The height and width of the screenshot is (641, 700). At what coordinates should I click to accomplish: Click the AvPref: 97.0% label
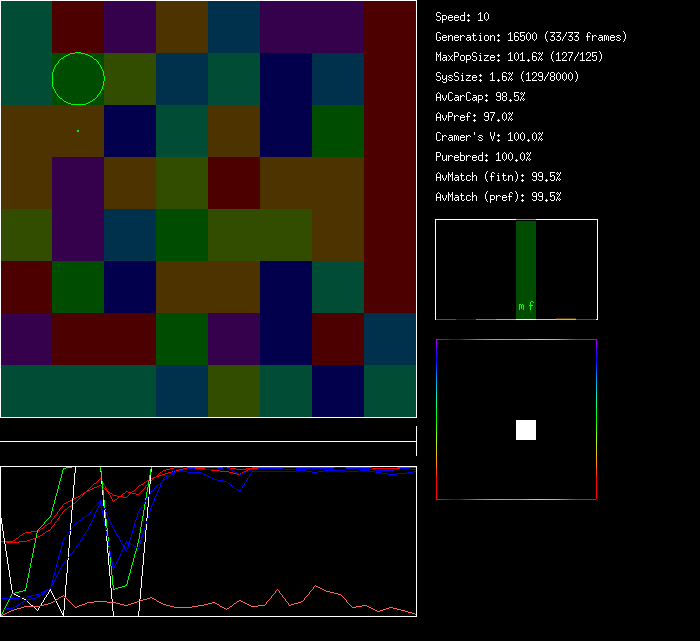tap(474, 117)
